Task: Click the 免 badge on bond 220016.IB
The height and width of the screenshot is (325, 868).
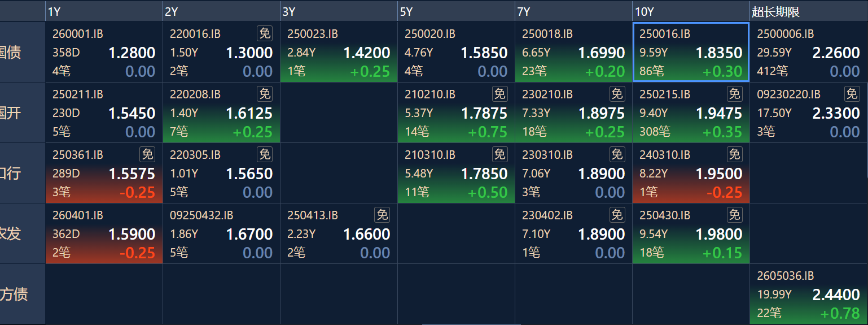Action: (265, 33)
